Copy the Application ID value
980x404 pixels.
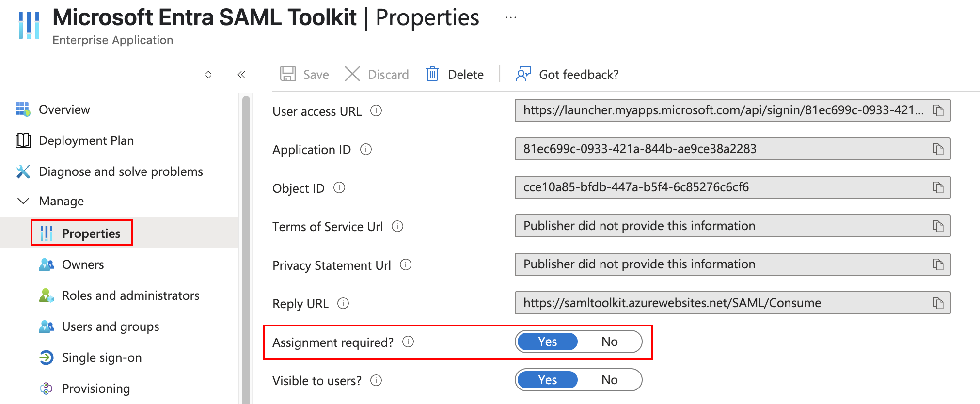click(x=938, y=149)
